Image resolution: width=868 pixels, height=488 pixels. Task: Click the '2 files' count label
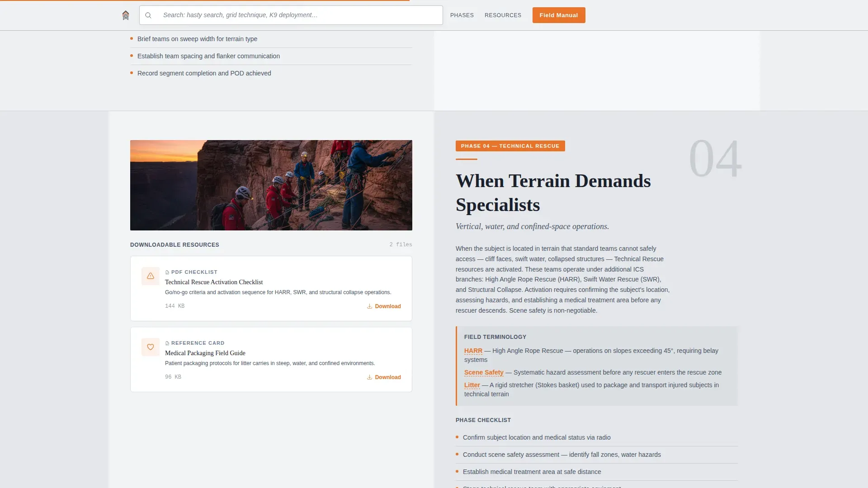tap(401, 244)
